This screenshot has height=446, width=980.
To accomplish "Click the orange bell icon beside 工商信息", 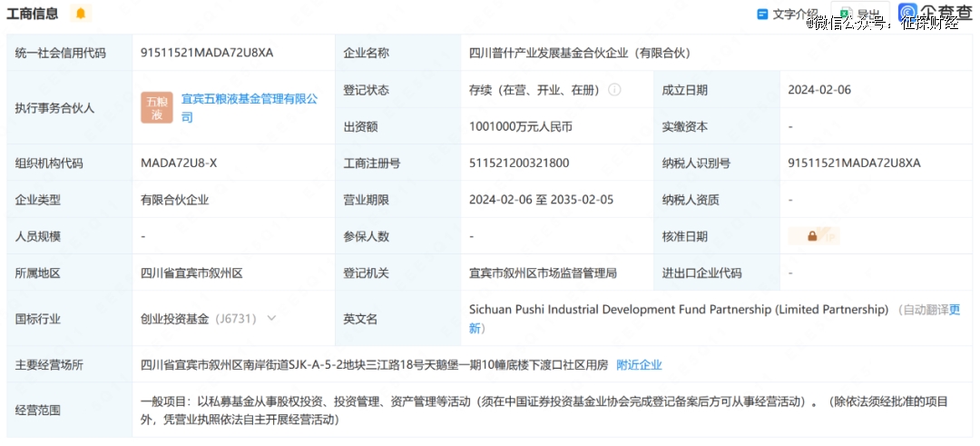I will 81,13.
